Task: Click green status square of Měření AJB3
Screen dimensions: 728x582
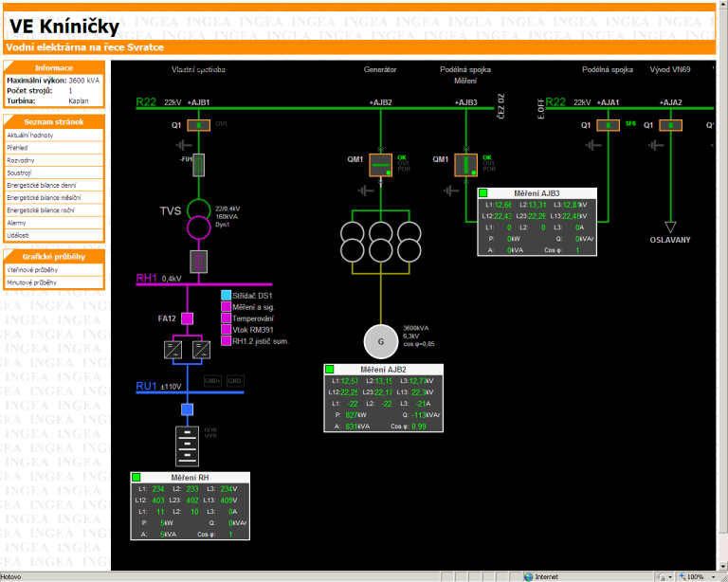Action: (x=483, y=192)
